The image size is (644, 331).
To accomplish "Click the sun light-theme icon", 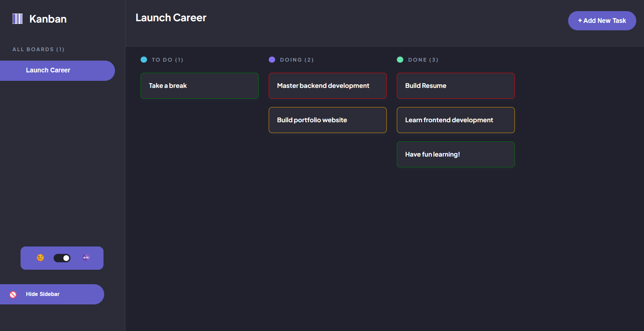I will 40,258.
